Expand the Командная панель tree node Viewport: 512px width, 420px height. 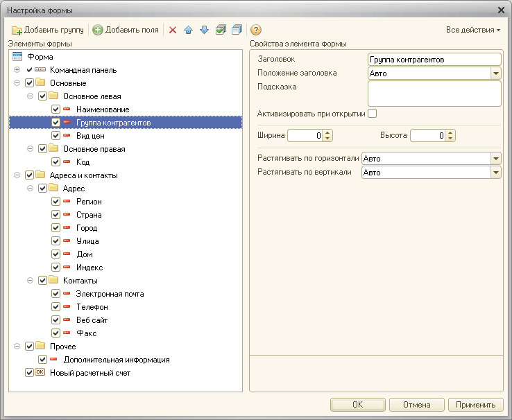pos(17,70)
